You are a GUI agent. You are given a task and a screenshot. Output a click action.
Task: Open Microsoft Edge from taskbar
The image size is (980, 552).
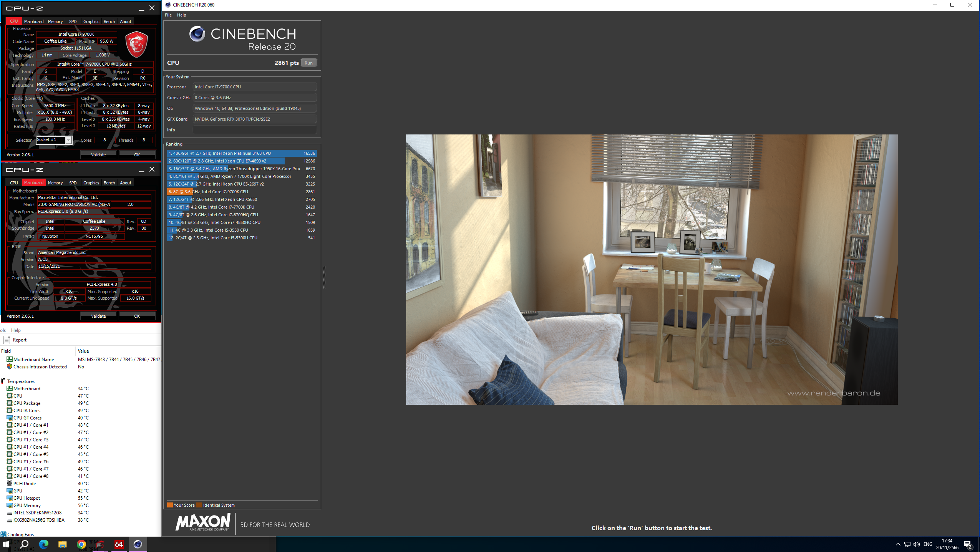coord(43,544)
